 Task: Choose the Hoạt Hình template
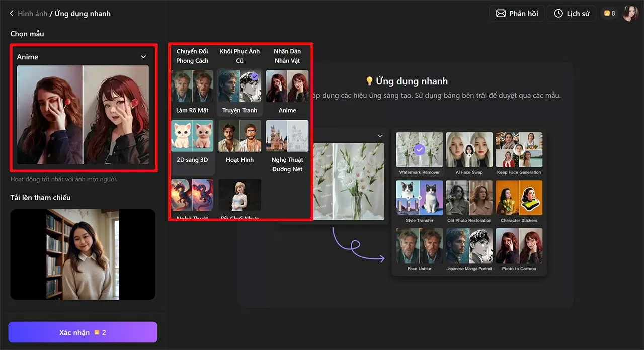tap(239, 136)
